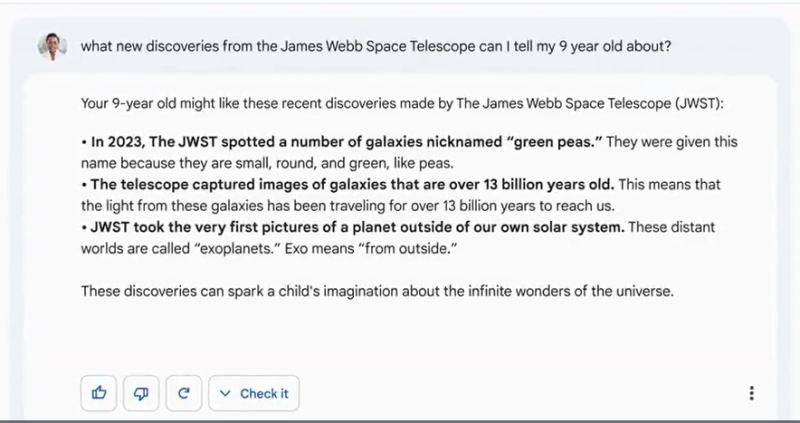The image size is (800, 423).
Task: Click the Check it button label
Action: 264,393
